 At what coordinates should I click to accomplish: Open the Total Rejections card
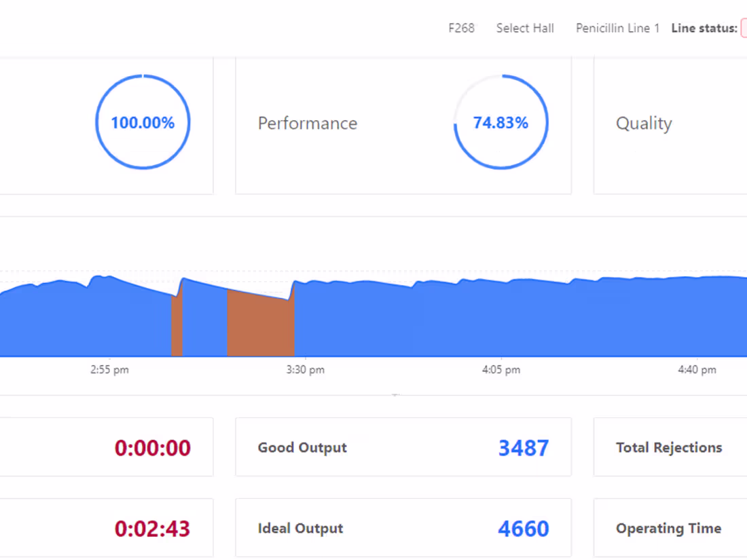(x=669, y=447)
